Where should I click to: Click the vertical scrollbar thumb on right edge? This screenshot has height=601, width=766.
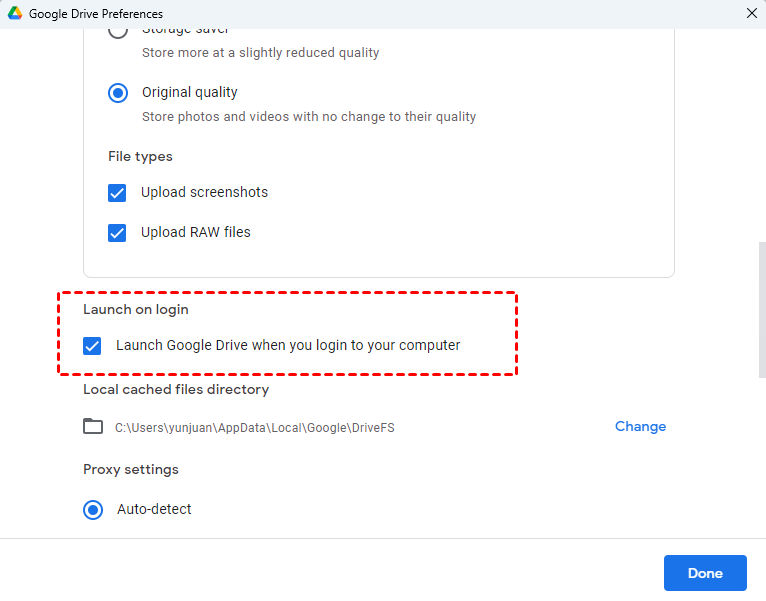(x=762, y=310)
